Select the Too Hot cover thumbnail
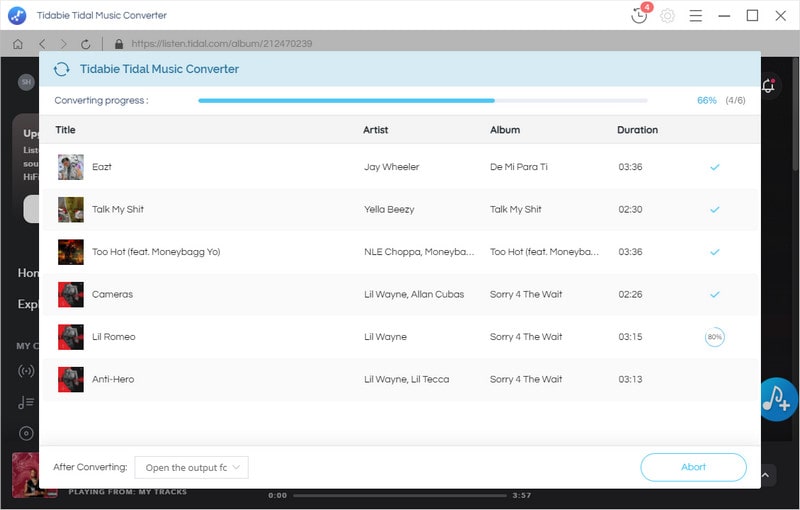800x510 pixels. pos(70,252)
